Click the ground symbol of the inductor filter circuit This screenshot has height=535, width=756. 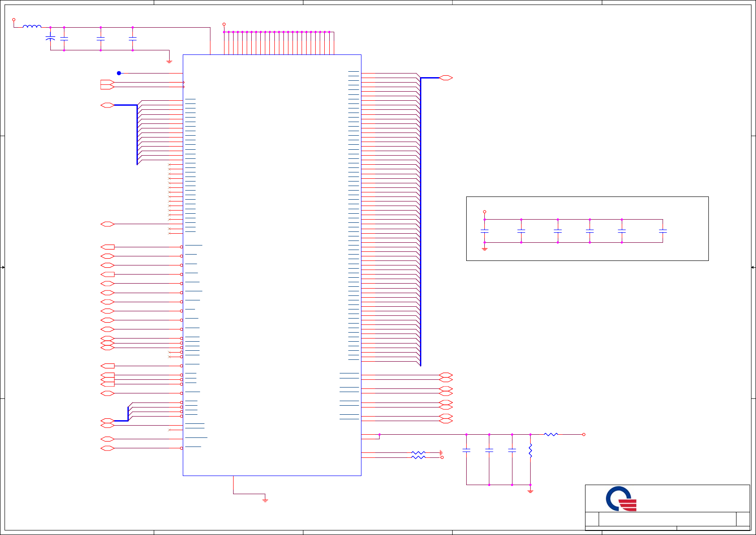169,61
